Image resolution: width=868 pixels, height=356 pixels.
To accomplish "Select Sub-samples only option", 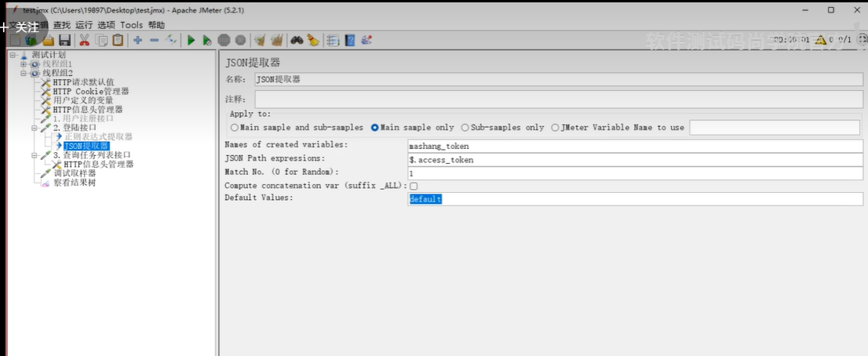I will point(502,127).
